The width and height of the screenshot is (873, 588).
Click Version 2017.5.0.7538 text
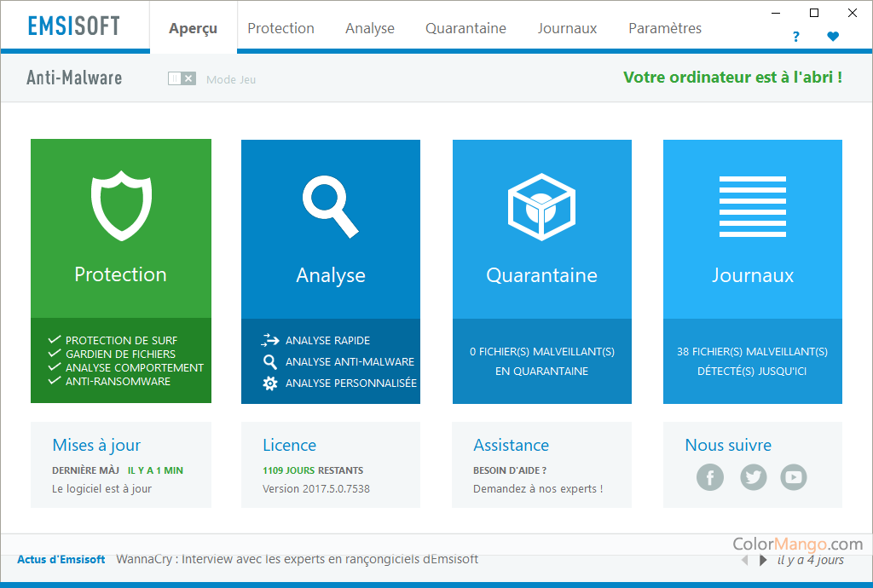point(316,488)
